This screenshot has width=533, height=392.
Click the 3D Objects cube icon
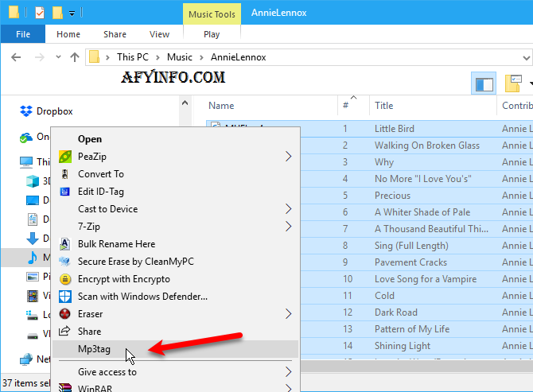point(33,181)
